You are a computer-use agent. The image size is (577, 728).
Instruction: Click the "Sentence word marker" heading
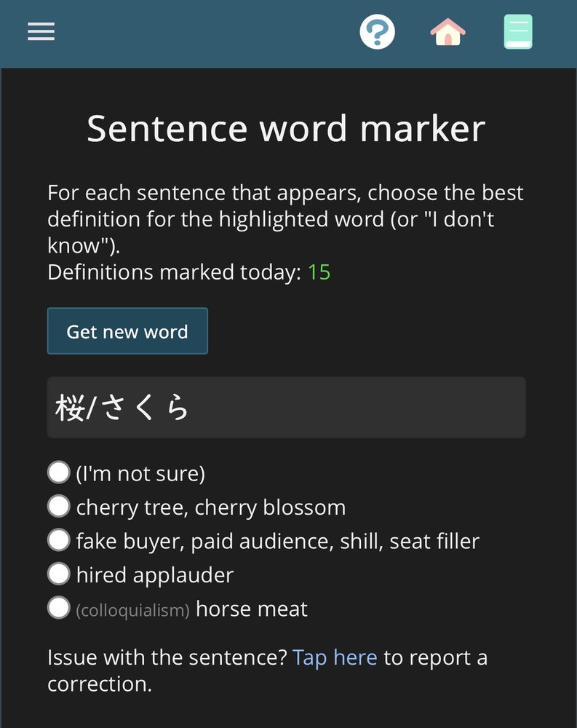tap(286, 129)
